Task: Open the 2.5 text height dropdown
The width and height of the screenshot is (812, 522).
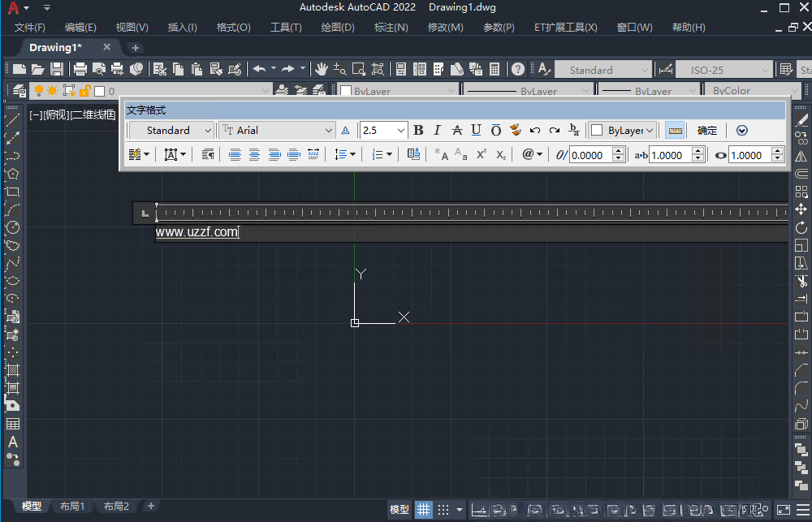Action: pos(384,130)
